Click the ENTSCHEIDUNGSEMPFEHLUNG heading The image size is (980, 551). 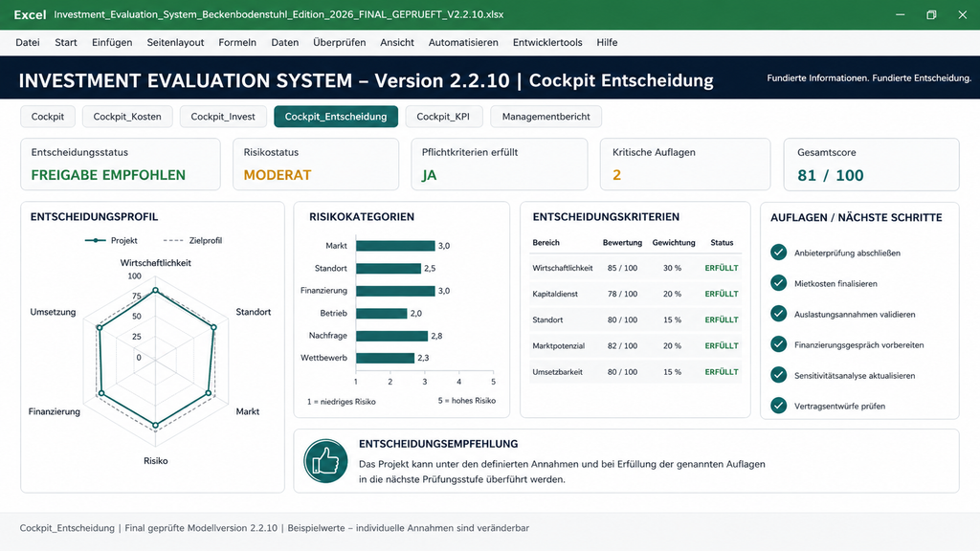438,444
